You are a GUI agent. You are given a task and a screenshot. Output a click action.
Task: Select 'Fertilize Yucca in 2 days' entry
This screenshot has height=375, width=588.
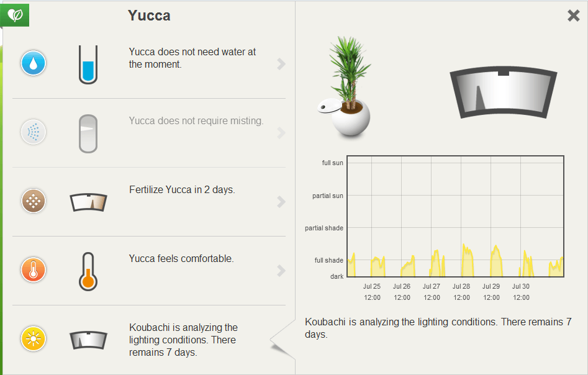(182, 190)
